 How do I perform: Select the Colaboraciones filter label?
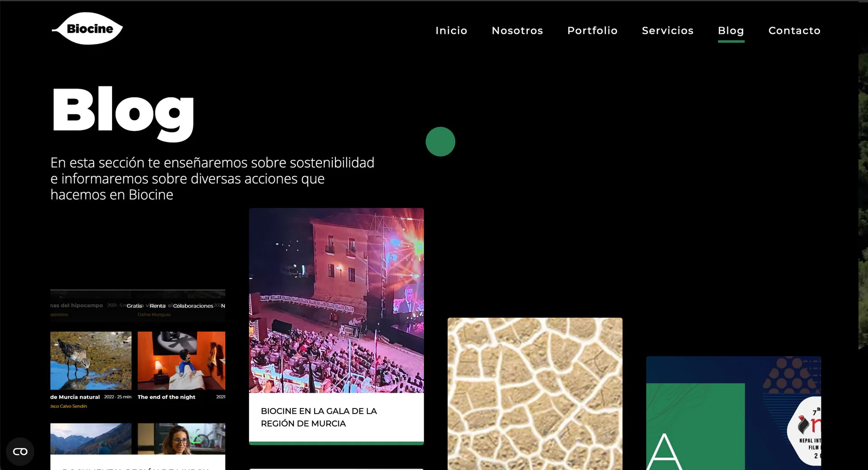(x=193, y=306)
